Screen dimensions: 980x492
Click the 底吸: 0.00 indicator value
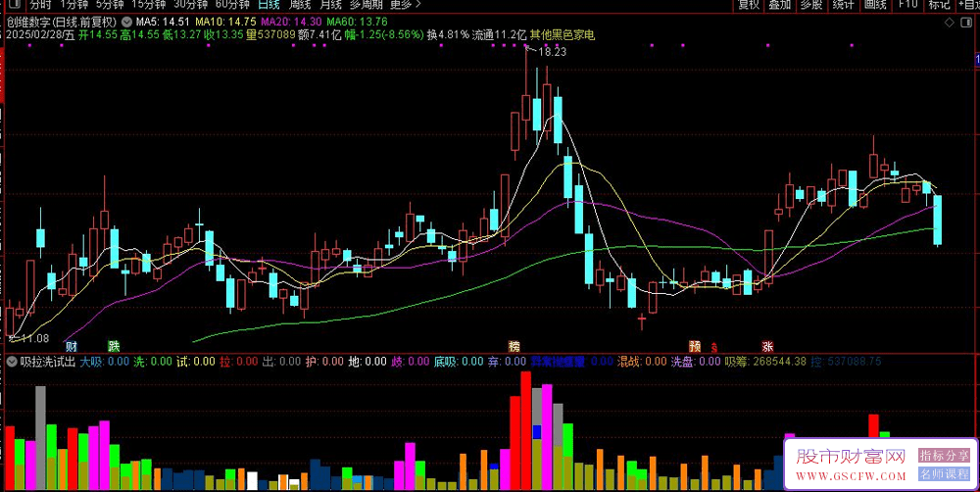click(459, 361)
